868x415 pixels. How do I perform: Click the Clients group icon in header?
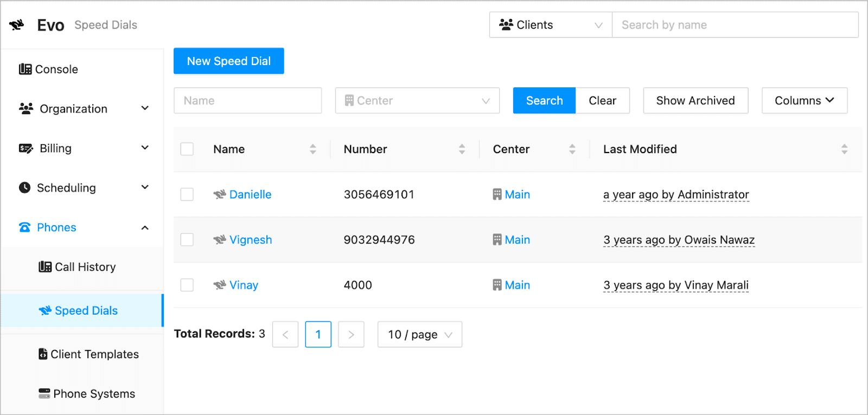click(506, 25)
